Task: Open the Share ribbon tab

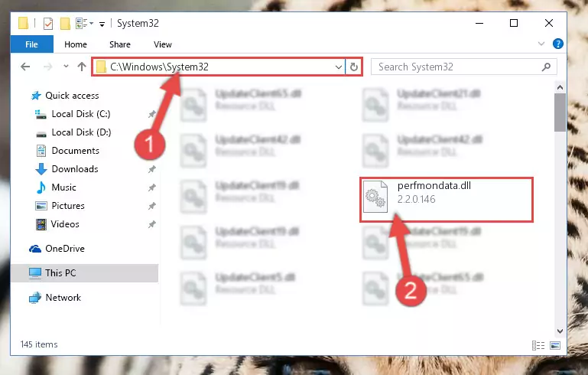Action: [119, 44]
